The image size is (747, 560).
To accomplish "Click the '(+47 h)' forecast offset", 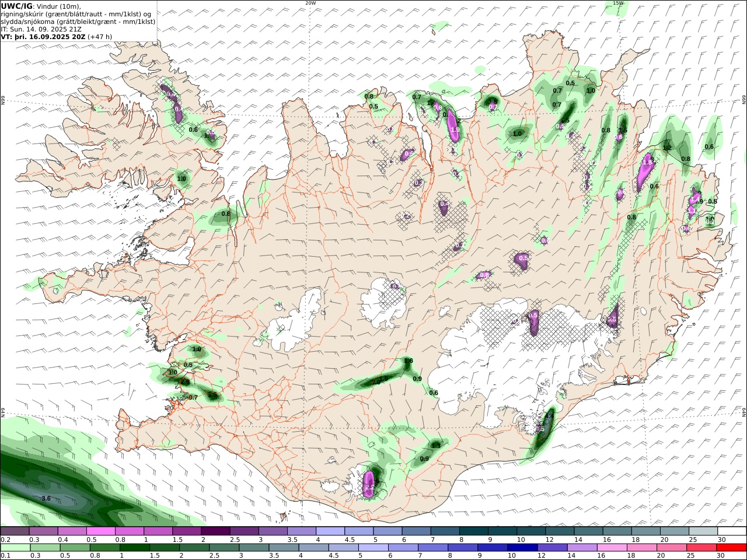I will coord(100,36).
